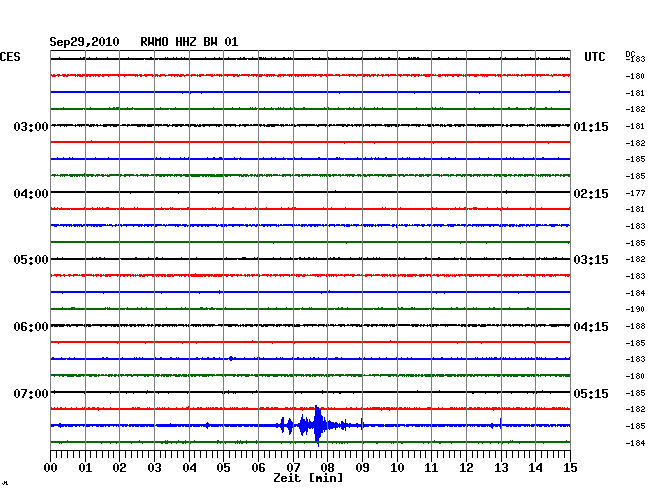Select minute tick label 04

[189, 468]
